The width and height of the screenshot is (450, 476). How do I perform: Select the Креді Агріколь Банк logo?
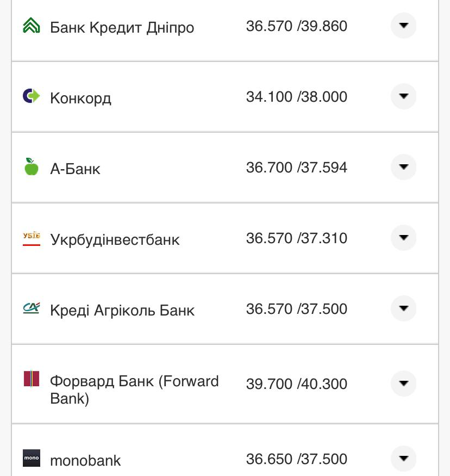32,308
